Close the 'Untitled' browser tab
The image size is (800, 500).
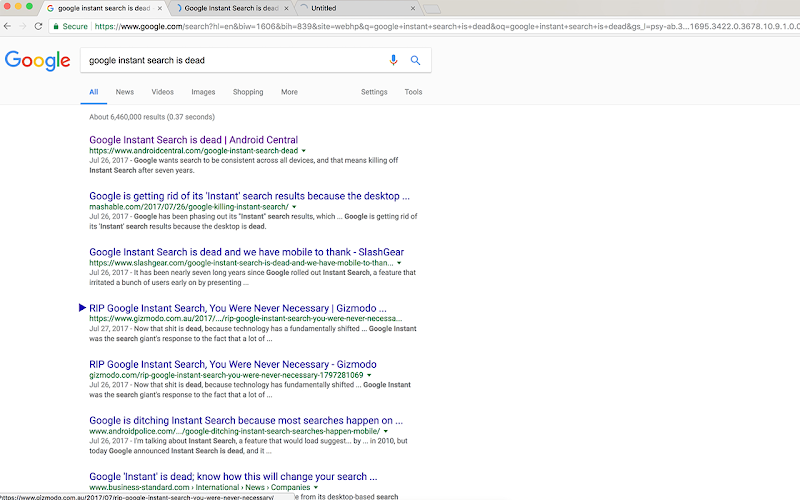[413, 8]
